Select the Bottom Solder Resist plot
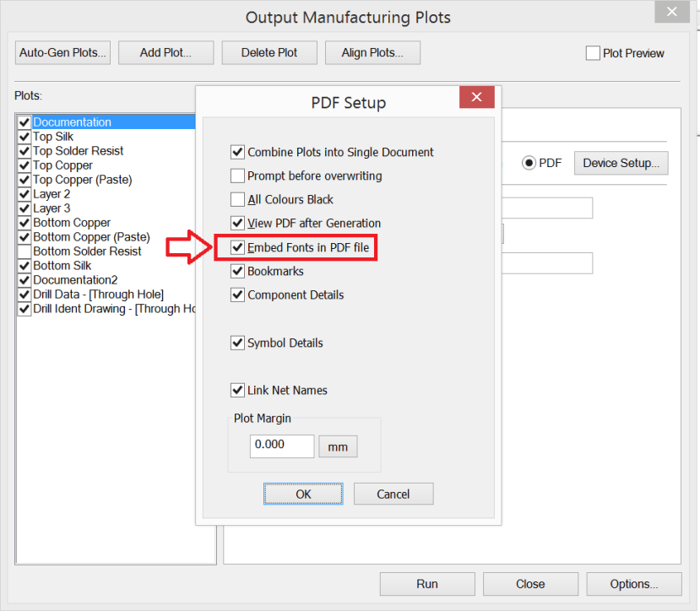This screenshot has height=611, width=700. tap(87, 251)
